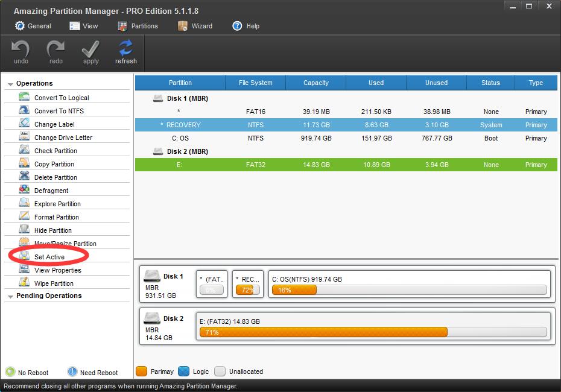
Task: Select the C: OS(NTFS) 919.74 GB usage bar
Action: [410, 289]
